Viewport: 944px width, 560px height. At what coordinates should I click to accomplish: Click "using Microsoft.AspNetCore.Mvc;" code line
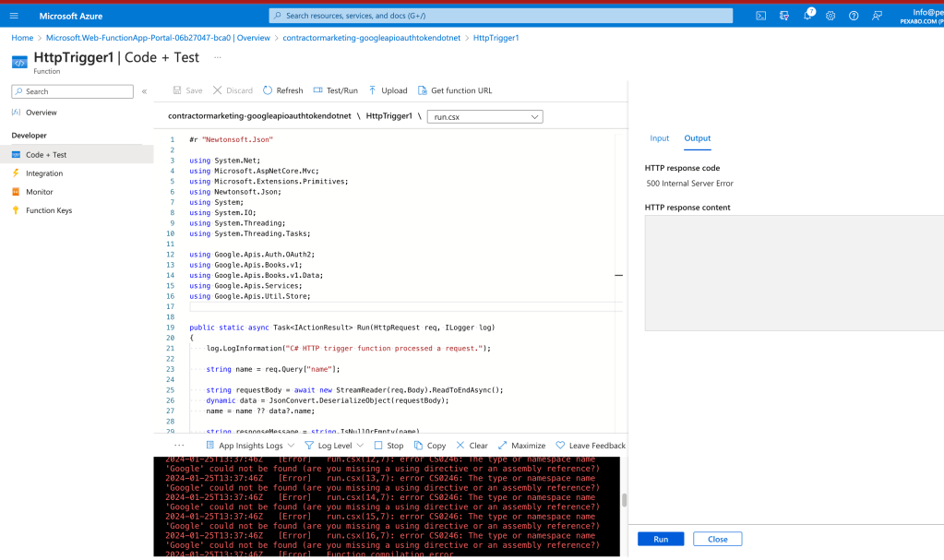coord(254,171)
